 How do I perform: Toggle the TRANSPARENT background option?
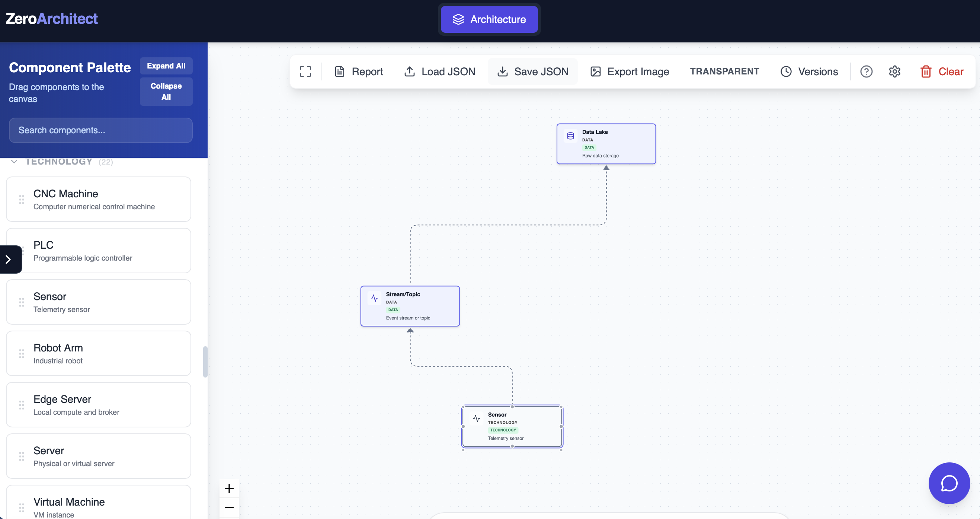point(724,71)
